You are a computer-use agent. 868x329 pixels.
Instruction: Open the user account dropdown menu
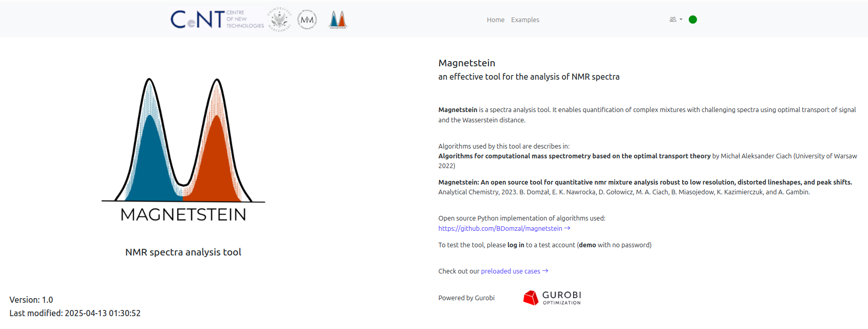[x=676, y=20]
